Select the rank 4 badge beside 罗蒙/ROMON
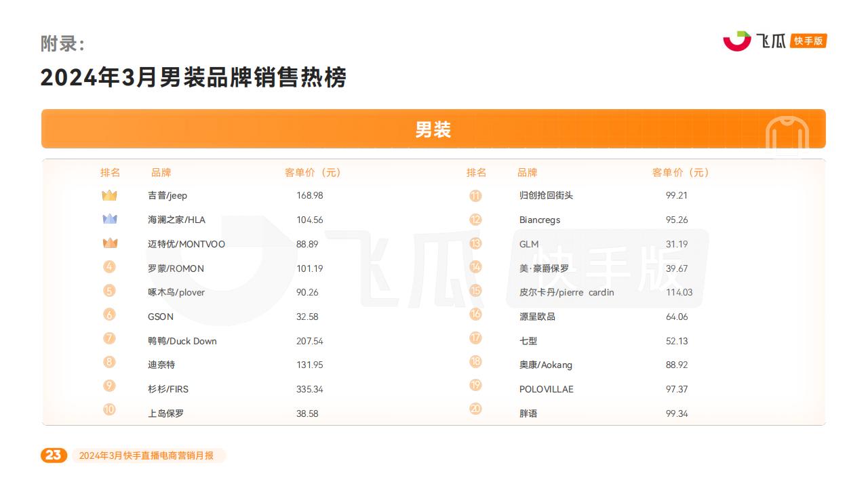This screenshot has width=868, height=488. (109, 267)
